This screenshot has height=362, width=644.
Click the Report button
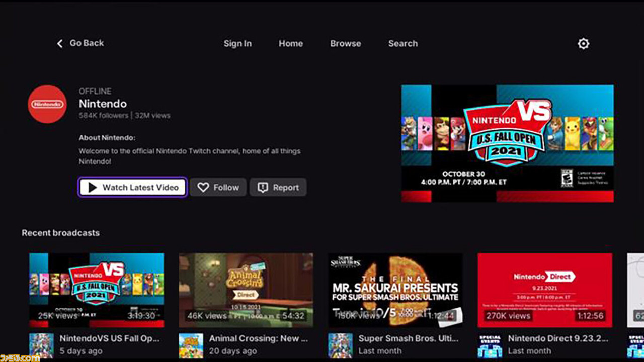[278, 188]
